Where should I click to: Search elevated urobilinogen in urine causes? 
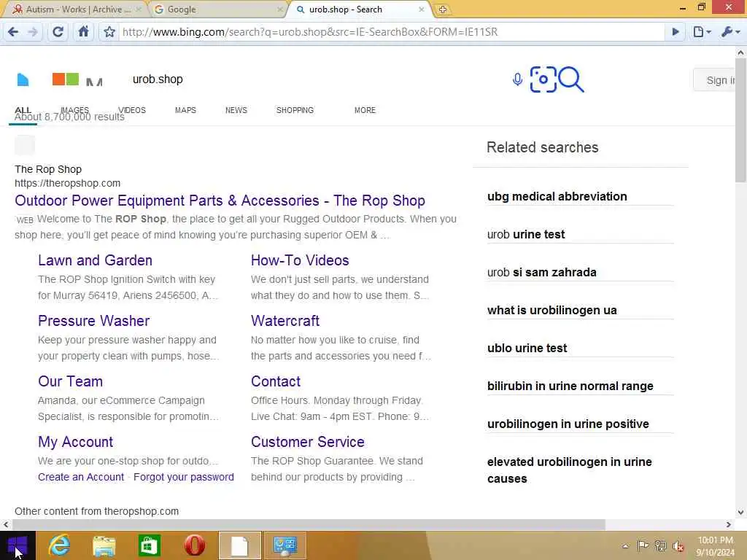pyautogui.click(x=569, y=470)
